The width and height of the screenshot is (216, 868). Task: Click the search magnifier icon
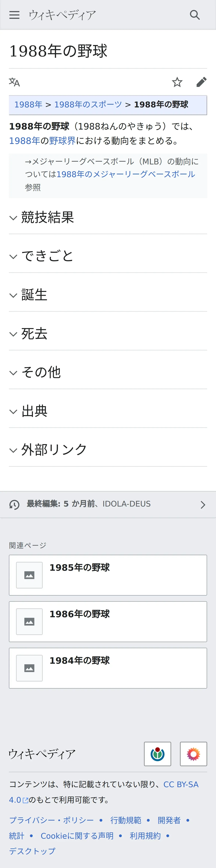(x=195, y=15)
